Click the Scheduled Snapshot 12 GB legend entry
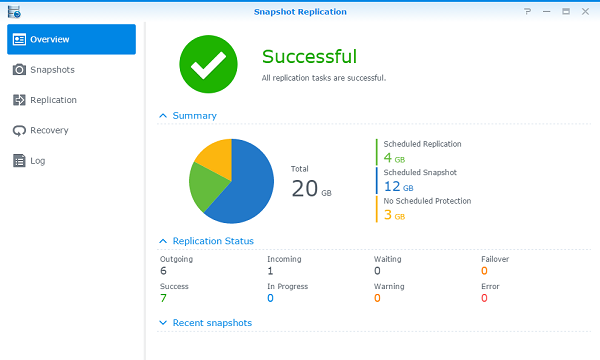Image resolution: width=600 pixels, height=360 pixels. (x=420, y=181)
